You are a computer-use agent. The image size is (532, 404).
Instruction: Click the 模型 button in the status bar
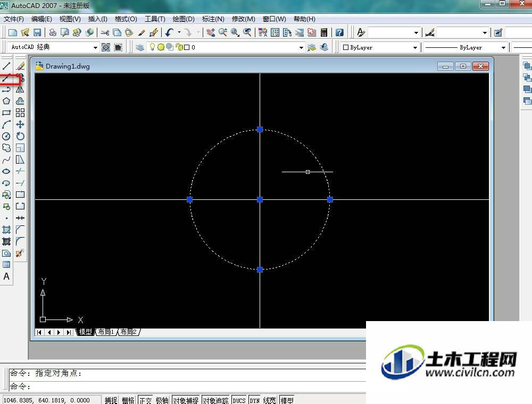(287, 400)
